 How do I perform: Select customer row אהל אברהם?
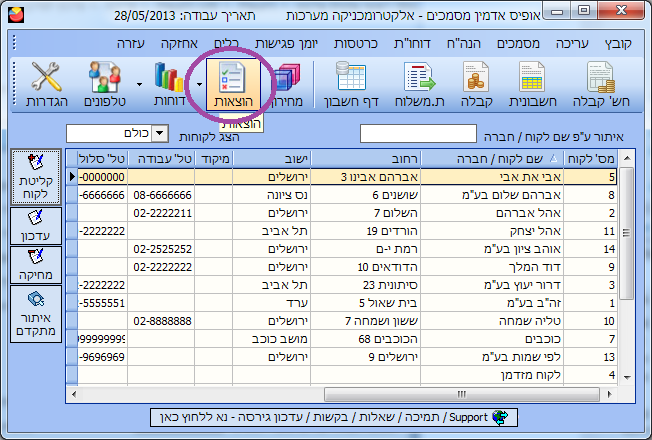point(341,213)
